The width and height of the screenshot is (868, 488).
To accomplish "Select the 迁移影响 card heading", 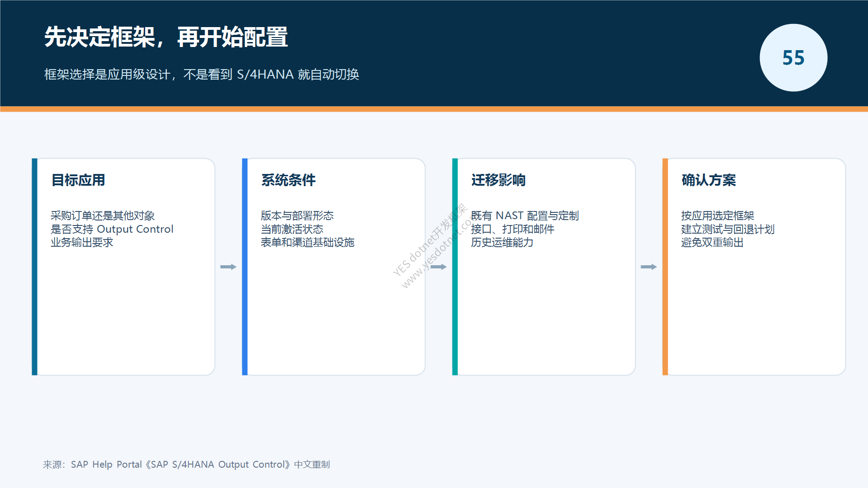I will click(499, 180).
